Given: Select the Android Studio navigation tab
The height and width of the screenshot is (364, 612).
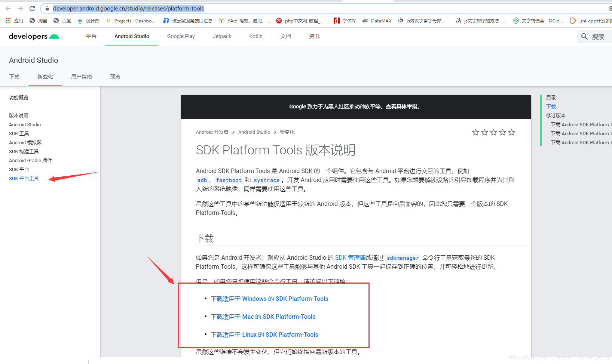Looking at the screenshot, I should click(x=132, y=36).
